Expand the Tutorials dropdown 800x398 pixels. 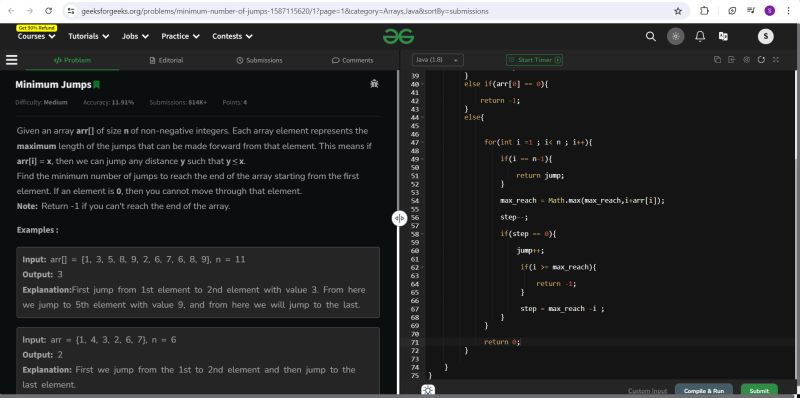(89, 36)
